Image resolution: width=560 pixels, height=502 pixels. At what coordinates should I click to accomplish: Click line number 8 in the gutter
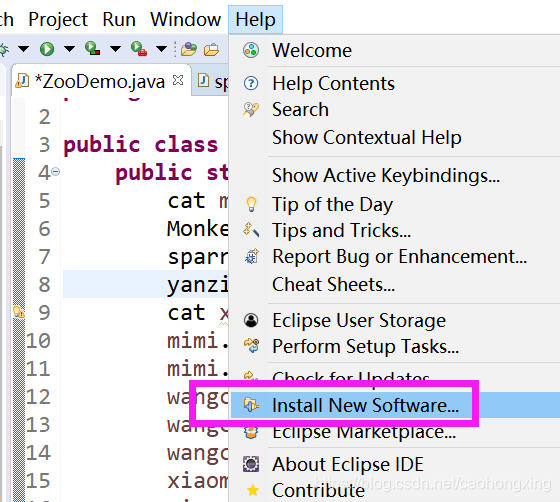pos(44,285)
